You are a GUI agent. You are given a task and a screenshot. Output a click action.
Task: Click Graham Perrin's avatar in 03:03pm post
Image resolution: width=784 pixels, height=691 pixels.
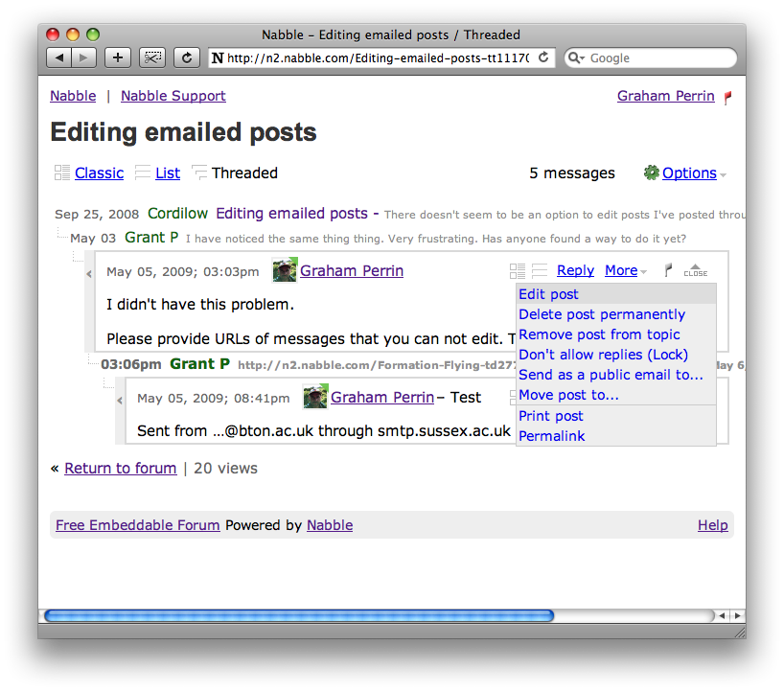pos(285,271)
